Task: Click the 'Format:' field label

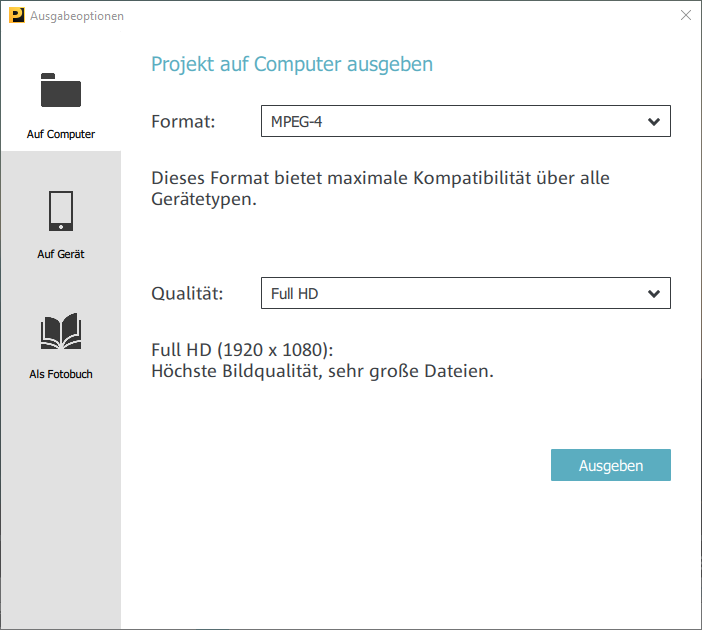Action: click(183, 122)
